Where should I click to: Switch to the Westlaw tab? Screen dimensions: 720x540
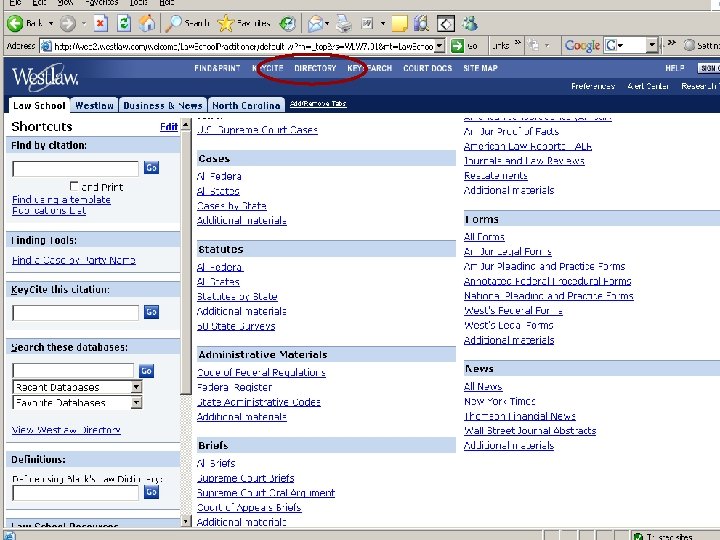(x=95, y=106)
